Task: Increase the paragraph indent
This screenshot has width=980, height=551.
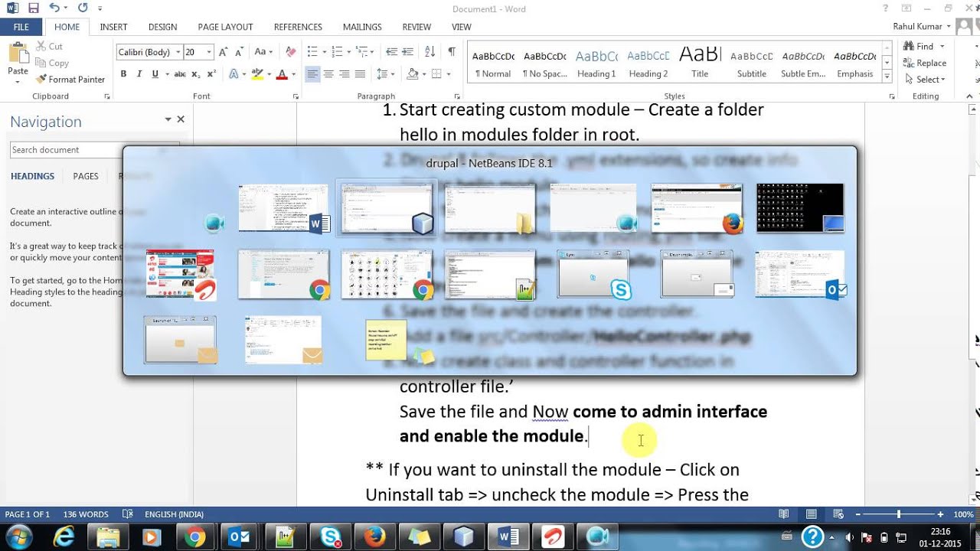Action: point(410,52)
